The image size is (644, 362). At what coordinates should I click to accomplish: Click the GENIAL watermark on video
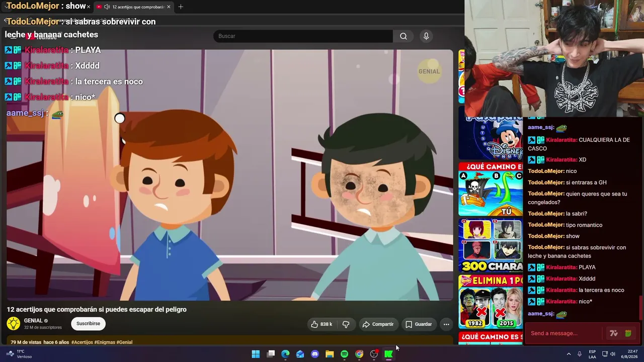(429, 71)
